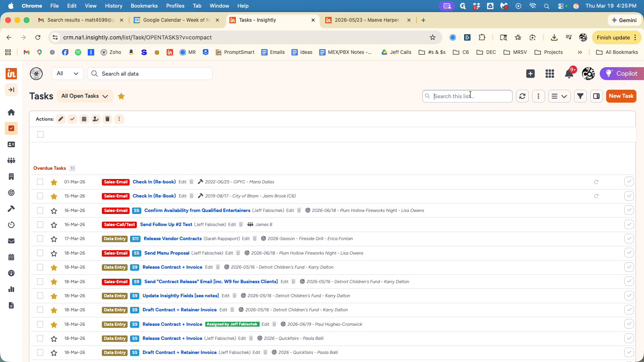Open the apps grid icon in the header
The height and width of the screenshot is (362, 644).
point(550,74)
